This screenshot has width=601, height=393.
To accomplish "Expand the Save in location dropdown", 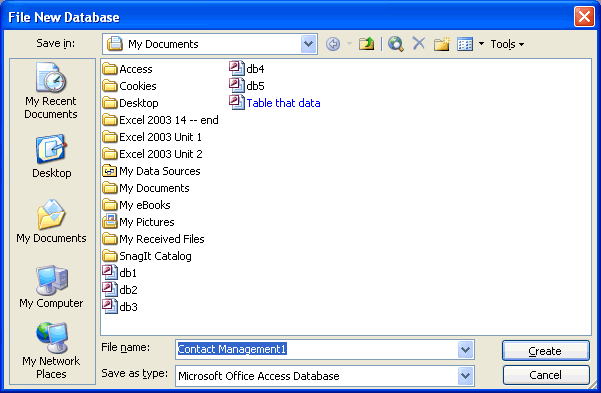I will click(x=309, y=44).
